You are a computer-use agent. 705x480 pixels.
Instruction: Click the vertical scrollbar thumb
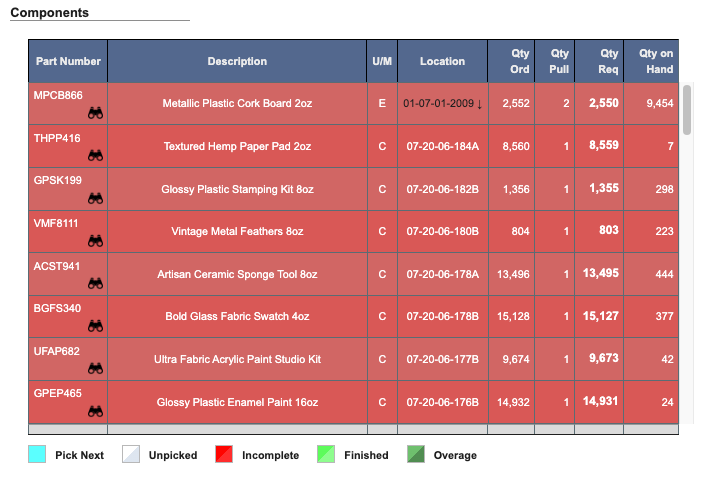tap(687, 110)
